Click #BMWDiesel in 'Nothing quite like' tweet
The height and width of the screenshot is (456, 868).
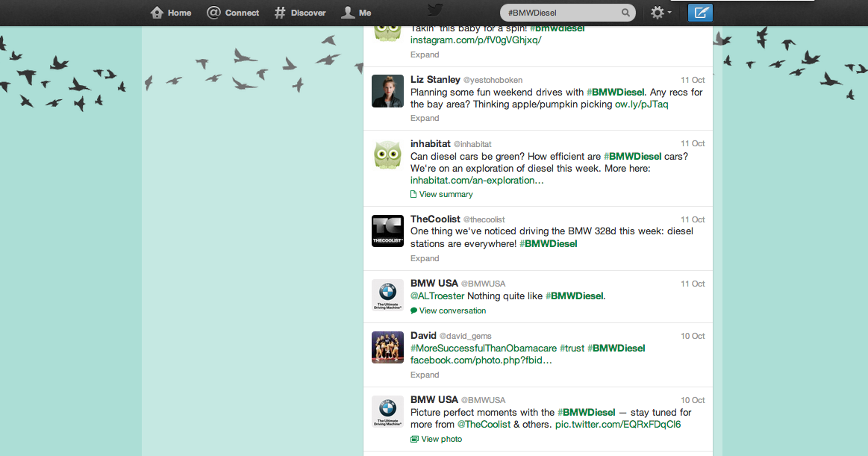coord(575,296)
